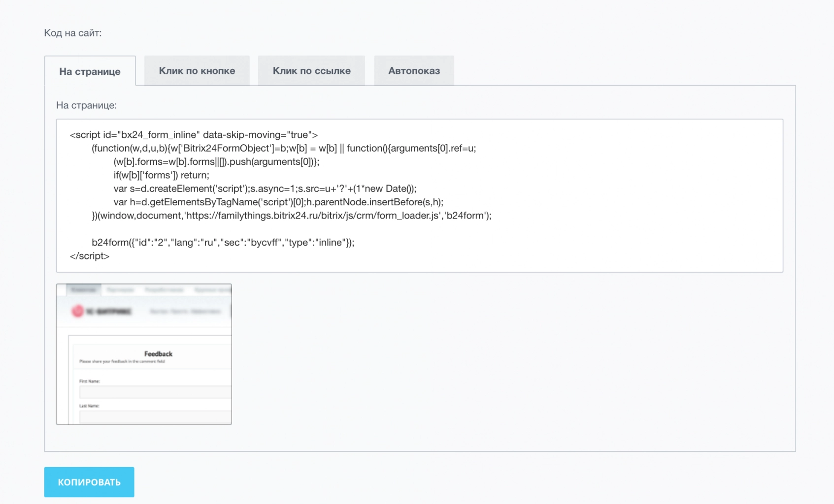834x504 pixels.
Task: Click the if(w[b]['forms']) return line
Action: pos(161,175)
